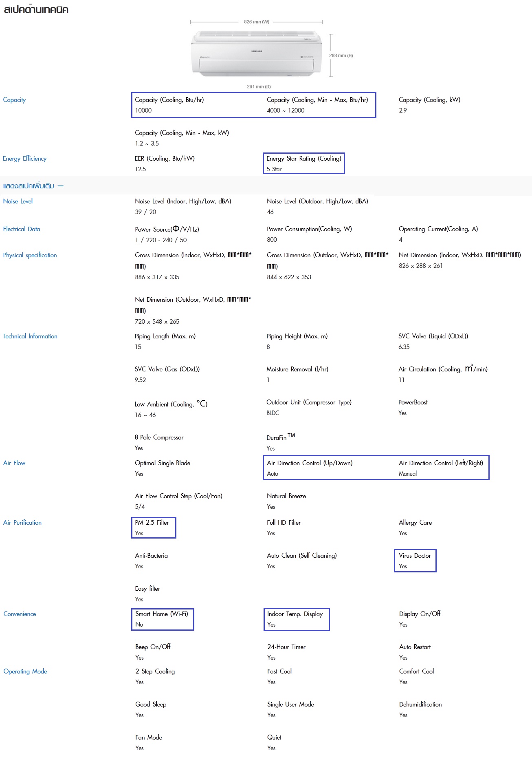Viewport: 532px width, 764px height.
Task: Click the Full HD Filter label
Action: click(x=284, y=523)
